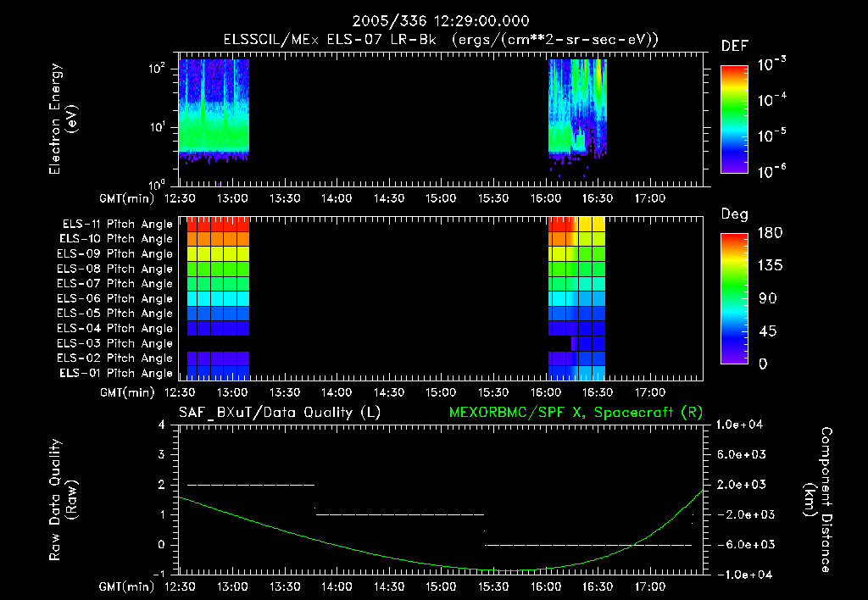868x600 pixels.
Task: Click the 15:30 tick label under bottom plot
Action: (x=492, y=586)
